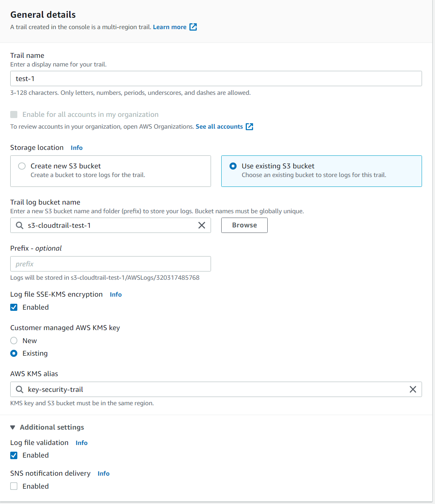Select Use existing S3 bucket option

tap(233, 166)
